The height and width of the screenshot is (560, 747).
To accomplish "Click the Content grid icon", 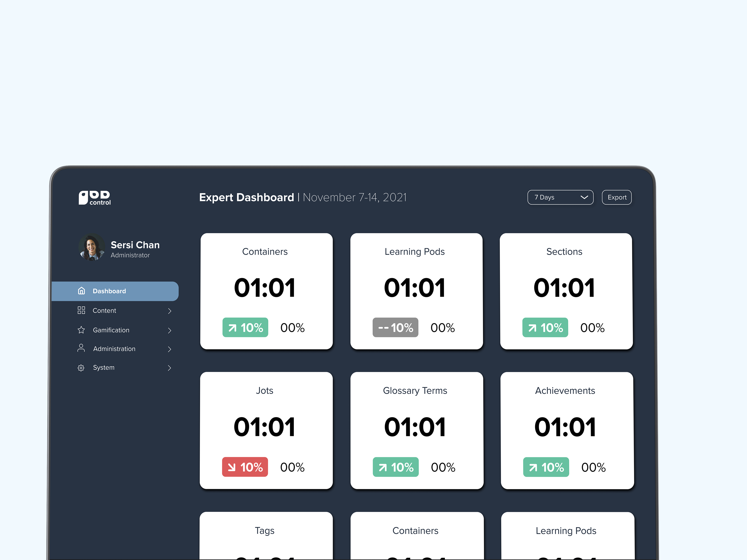I will [81, 310].
